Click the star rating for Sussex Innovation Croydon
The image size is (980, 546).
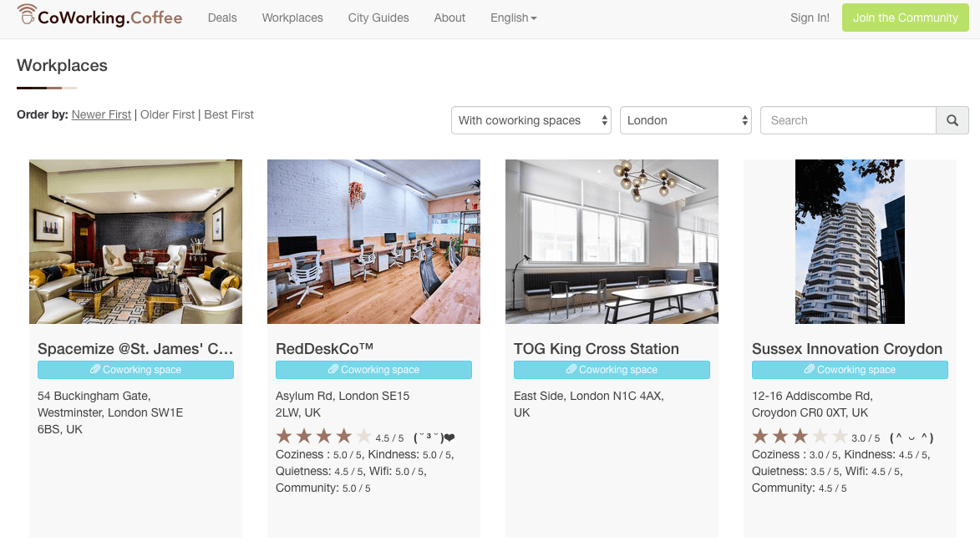coord(800,437)
